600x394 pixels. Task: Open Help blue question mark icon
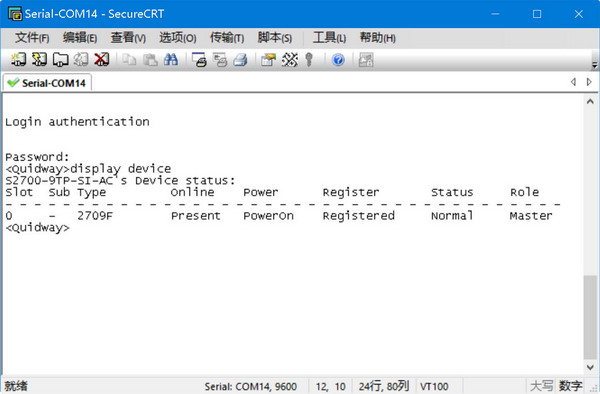[x=338, y=60]
